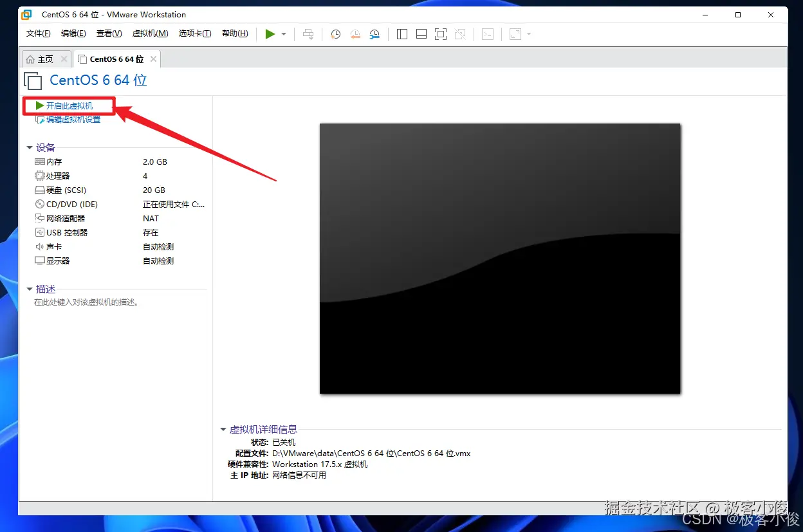
Task: Click the 2.0 GB memory value
Action: [x=155, y=162]
